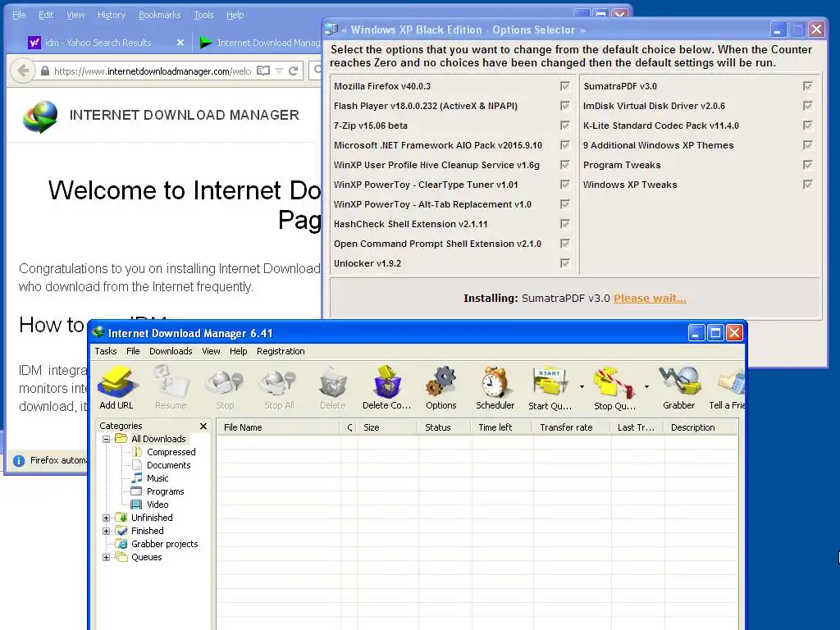Close the Yahoo Search Results tab

click(x=180, y=43)
